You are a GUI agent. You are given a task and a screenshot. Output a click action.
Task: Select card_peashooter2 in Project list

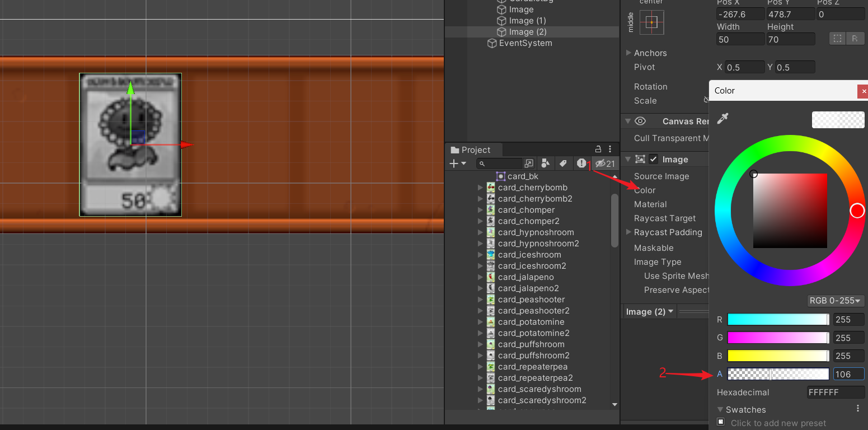click(534, 311)
